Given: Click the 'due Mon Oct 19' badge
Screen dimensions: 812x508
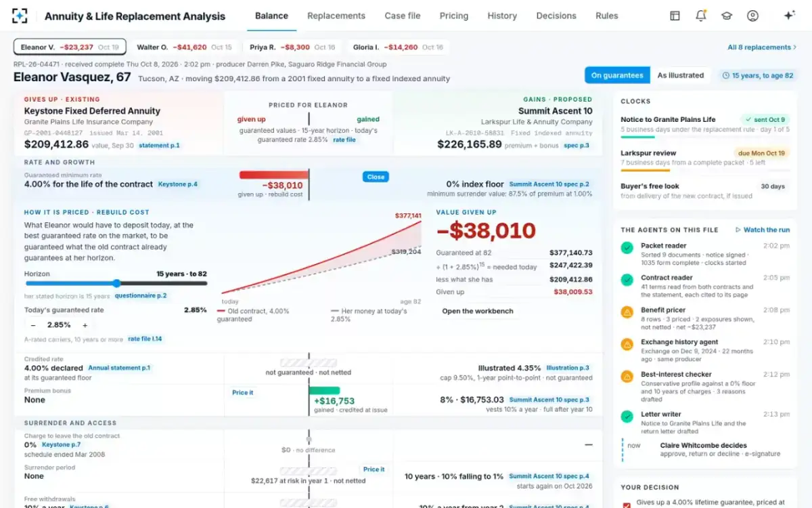Looking at the screenshot, I should pos(761,153).
